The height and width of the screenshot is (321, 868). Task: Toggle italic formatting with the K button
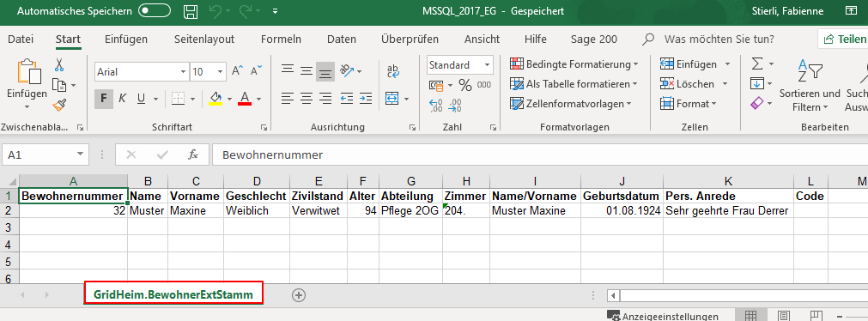(x=122, y=99)
